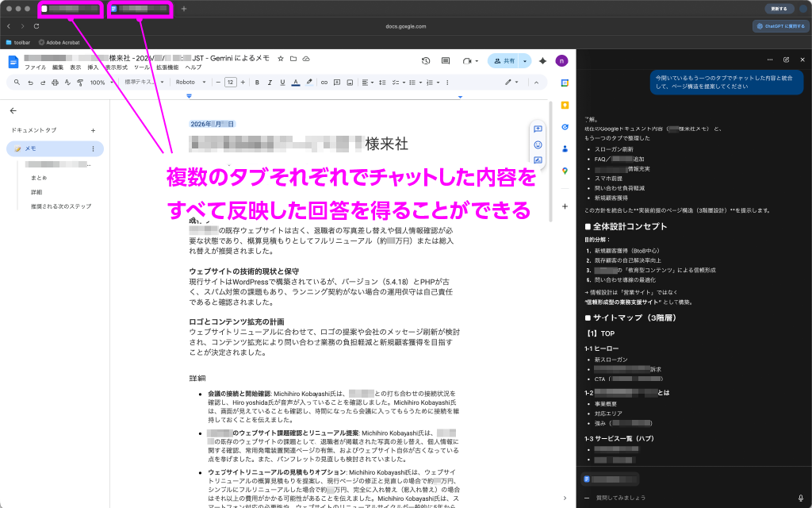The height and width of the screenshot is (508, 812).
Task: Jump to 推奨される次のステップ outline heading
Action: [61, 206]
